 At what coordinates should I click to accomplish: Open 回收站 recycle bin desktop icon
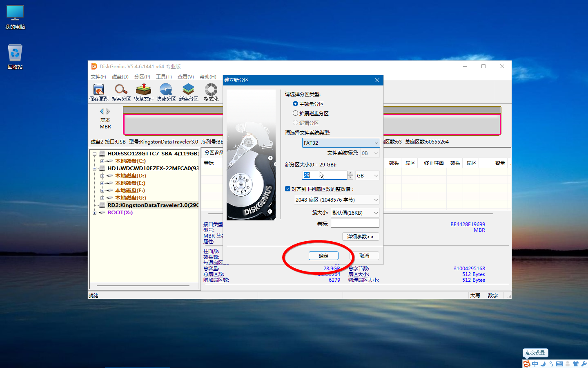click(x=15, y=57)
